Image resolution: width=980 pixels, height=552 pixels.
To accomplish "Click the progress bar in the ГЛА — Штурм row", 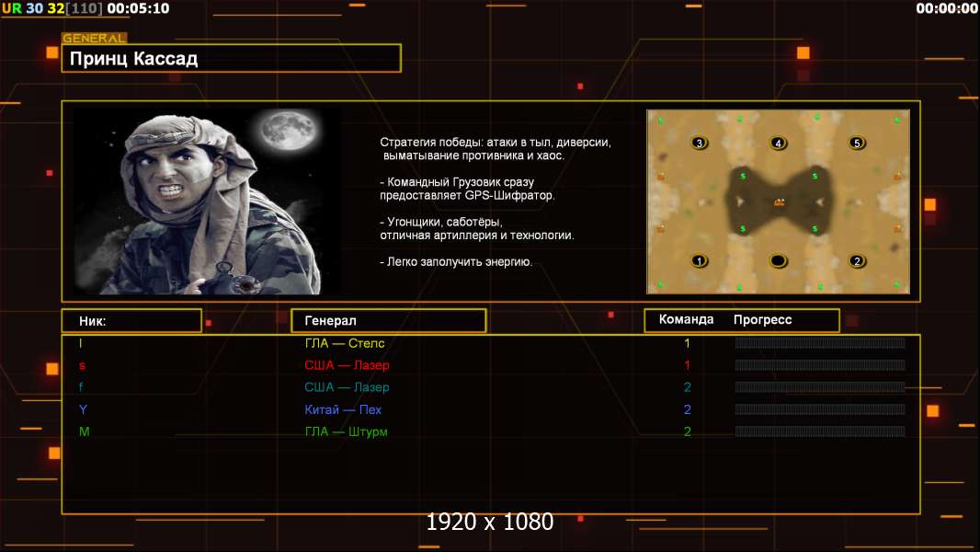I will pos(820,431).
